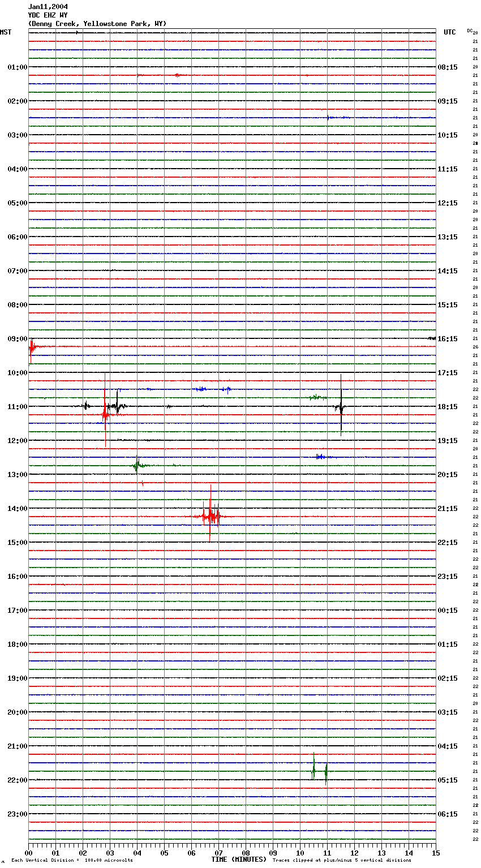Viewport: 481px width, 868px height.
Task: Click the 09 minute tick on the bottom axis
Action: (273, 853)
